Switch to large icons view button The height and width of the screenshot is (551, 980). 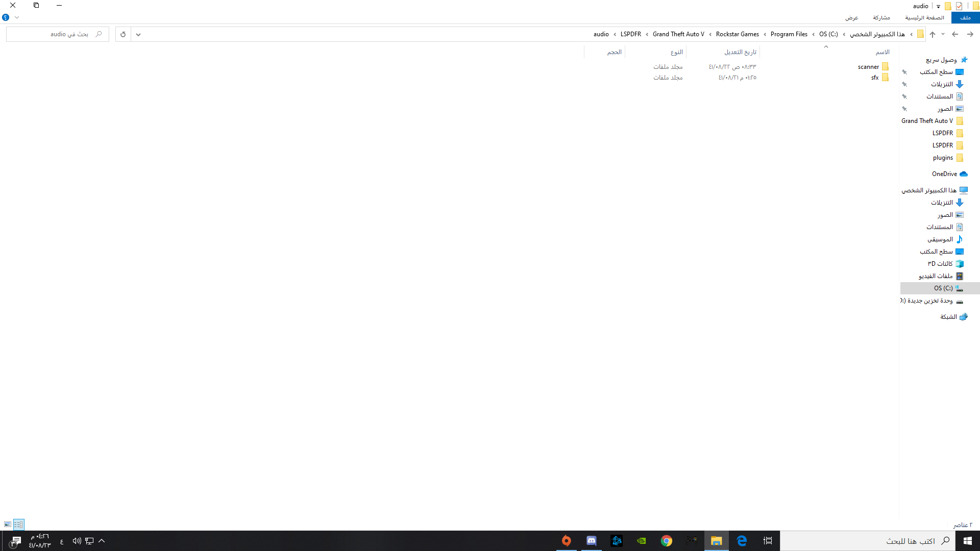(8, 524)
